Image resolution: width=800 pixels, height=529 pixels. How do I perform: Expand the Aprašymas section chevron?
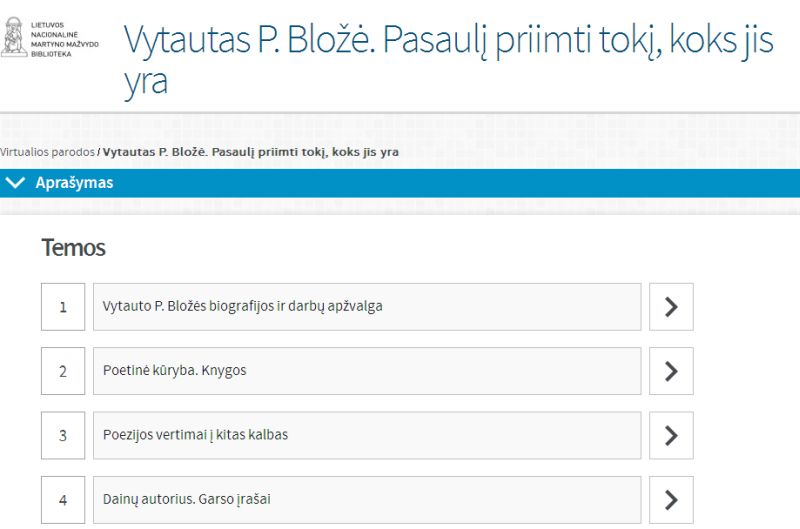[x=15, y=183]
